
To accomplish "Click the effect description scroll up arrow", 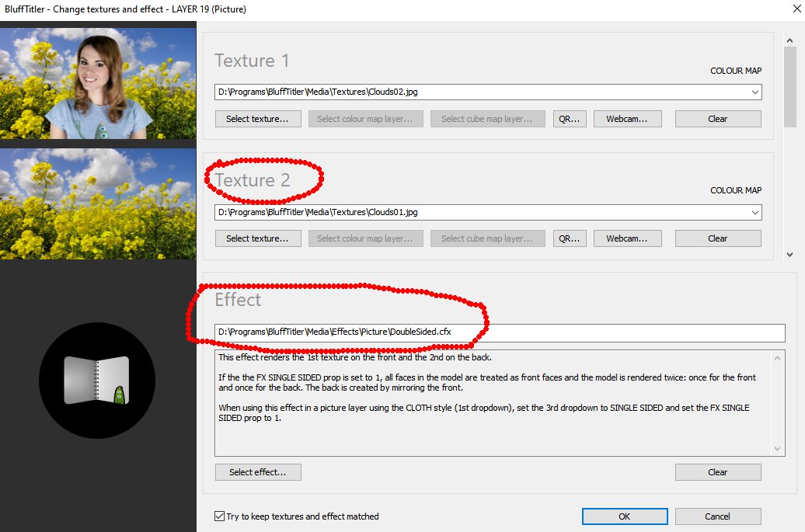I will click(x=777, y=357).
